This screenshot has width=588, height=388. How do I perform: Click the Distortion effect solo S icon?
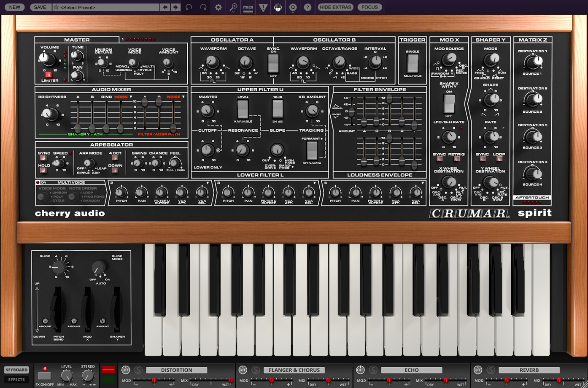[x=138, y=370]
